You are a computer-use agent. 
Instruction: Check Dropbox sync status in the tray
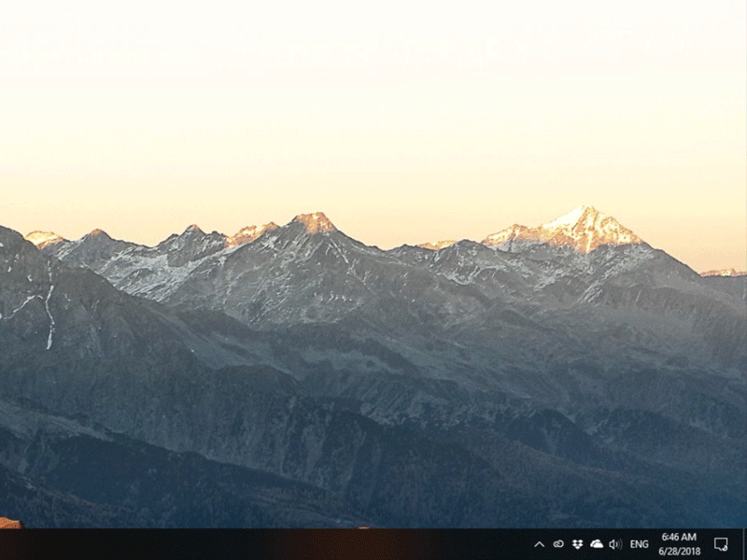577,544
